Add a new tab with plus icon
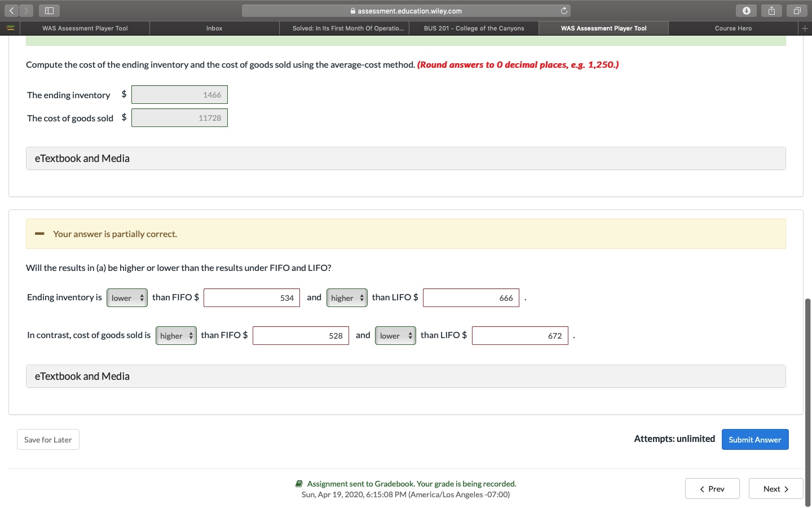812x508 pixels. [x=805, y=28]
